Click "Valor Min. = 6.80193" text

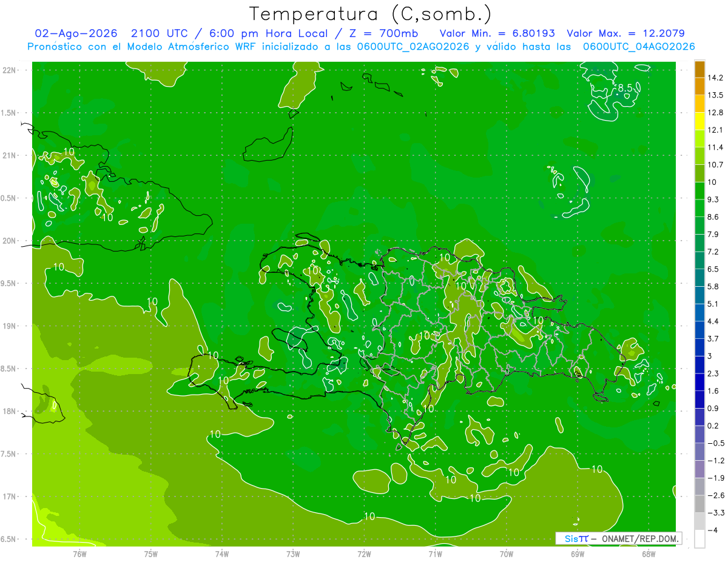(497, 33)
